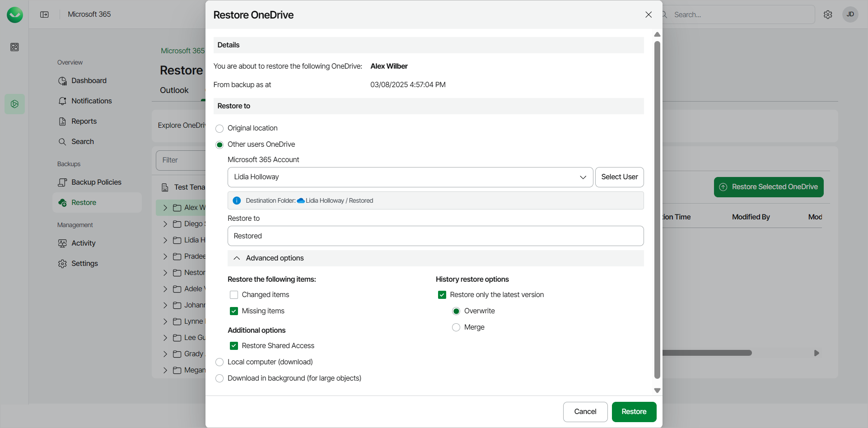Click the settings gear icon in header

click(x=828, y=14)
